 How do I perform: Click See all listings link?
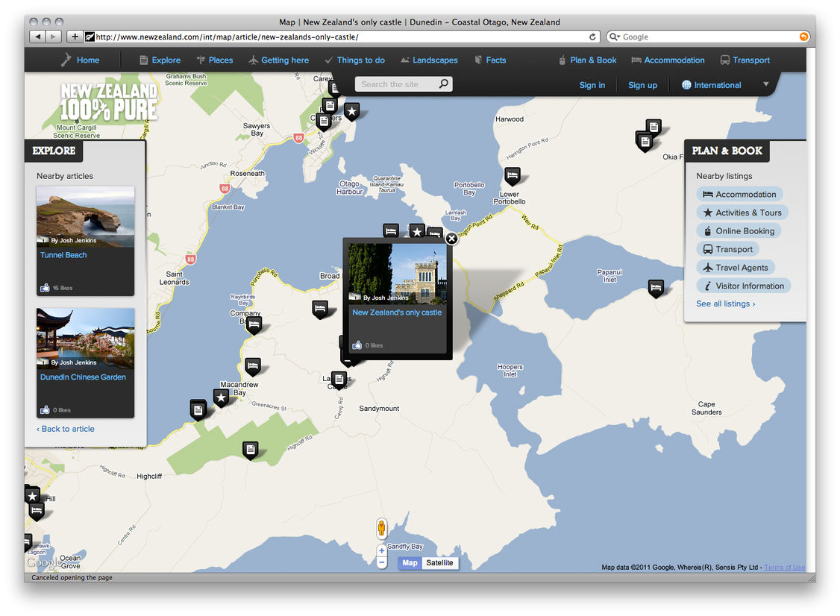[725, 304]
